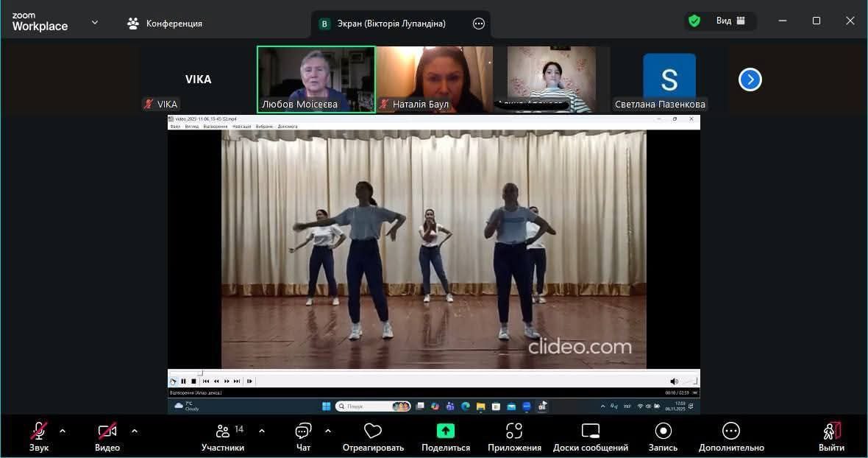Open Zoom Workplace dropdown chevron

95,23
